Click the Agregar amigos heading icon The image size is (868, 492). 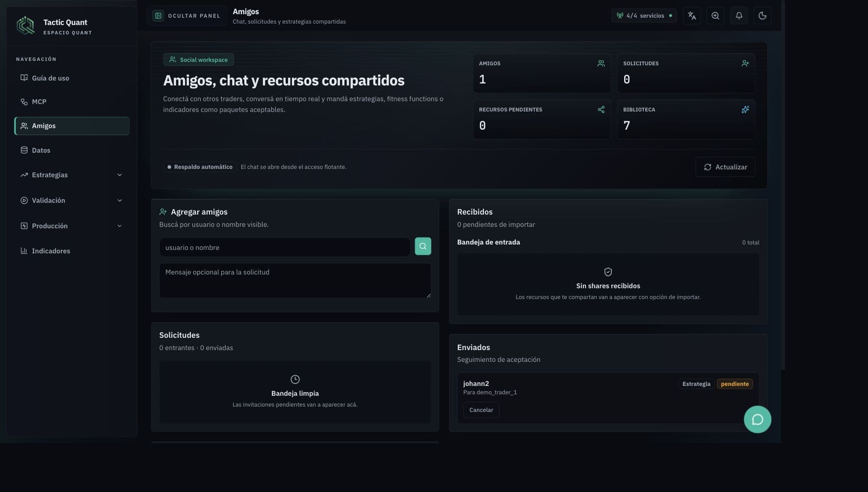coord(163,212)
